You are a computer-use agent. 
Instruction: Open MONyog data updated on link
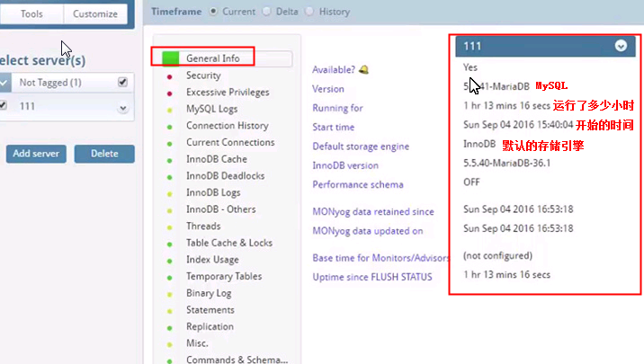tap(368, 231)
